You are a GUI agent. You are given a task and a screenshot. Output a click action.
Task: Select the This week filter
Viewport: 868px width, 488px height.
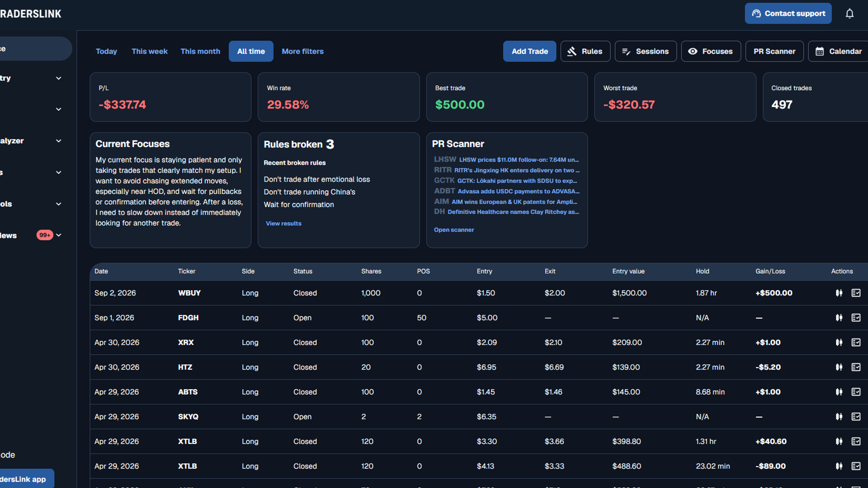(x=150, y=51)
